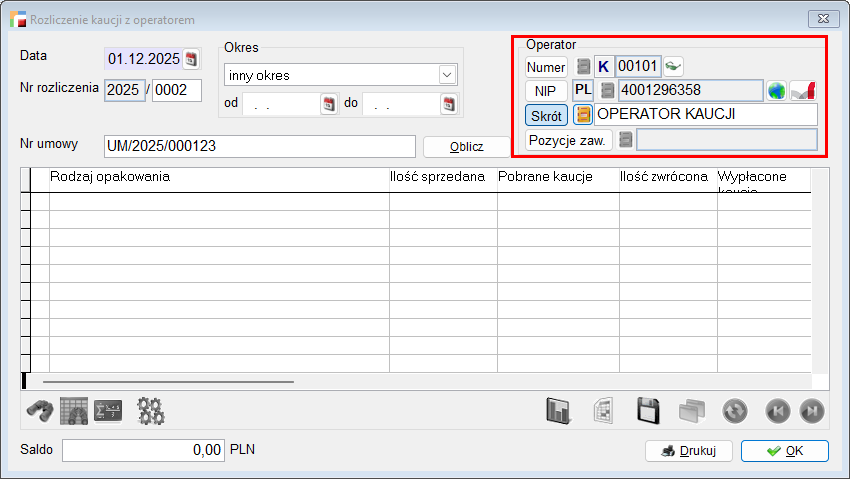The width and height of the screenshot is (850, 479).
Task: Click the Numer operator button
Action: click(x=546, y=67)
